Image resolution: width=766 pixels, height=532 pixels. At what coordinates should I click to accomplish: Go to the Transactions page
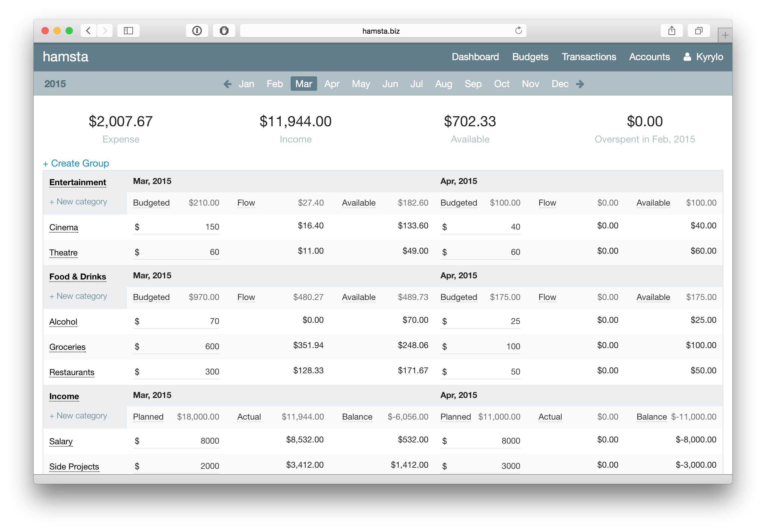pos(588,57)
